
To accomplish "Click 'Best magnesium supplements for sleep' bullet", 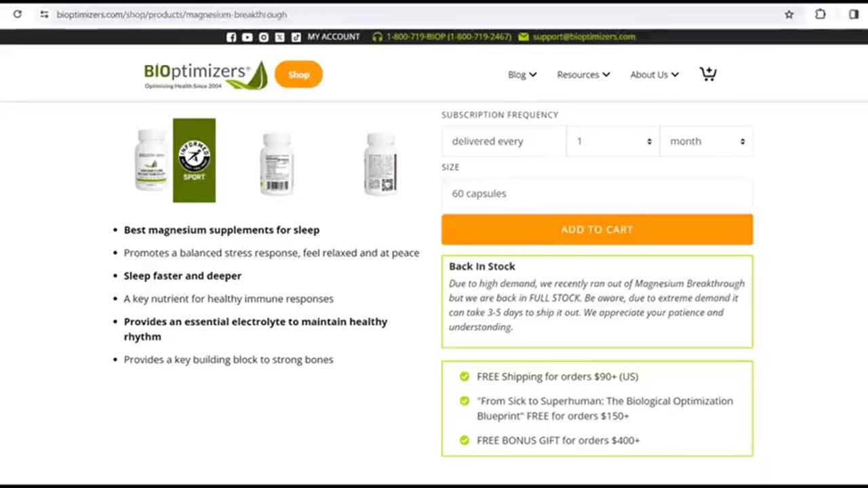I will [x=222, y=230].
